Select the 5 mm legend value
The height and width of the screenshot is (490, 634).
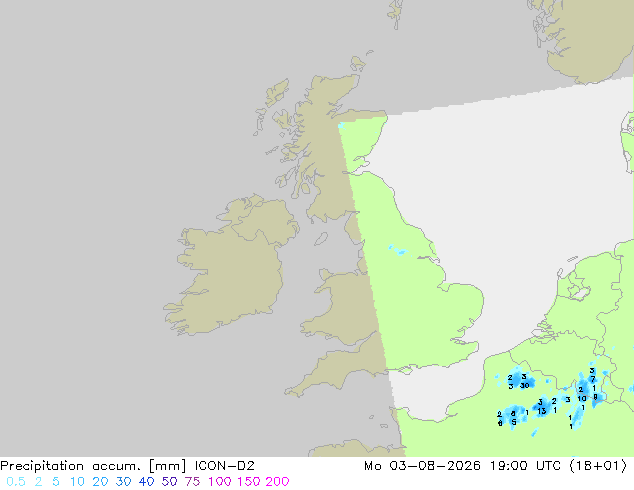click(x=56, y=482)
